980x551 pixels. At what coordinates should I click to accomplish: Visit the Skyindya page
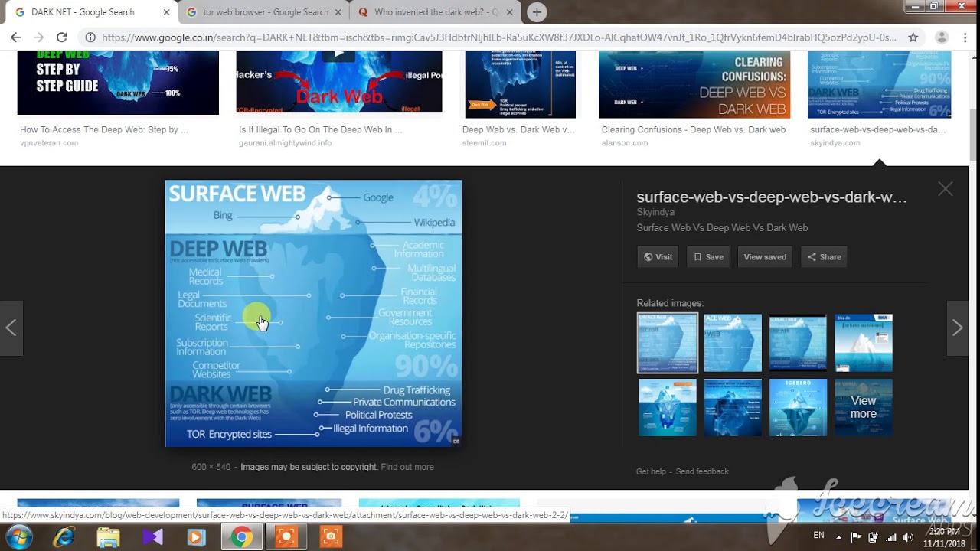tap(658, 257)
